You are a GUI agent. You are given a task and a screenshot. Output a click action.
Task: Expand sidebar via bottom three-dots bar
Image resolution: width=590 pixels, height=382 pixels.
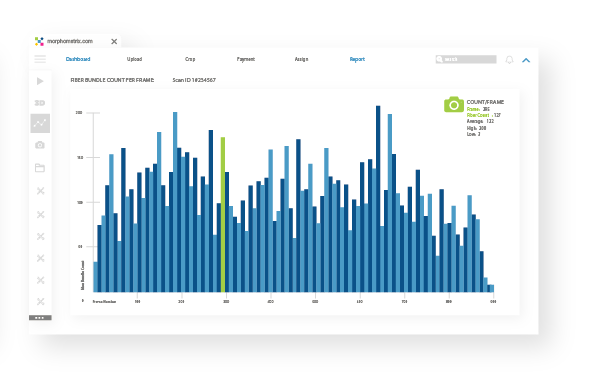(40, 318)
